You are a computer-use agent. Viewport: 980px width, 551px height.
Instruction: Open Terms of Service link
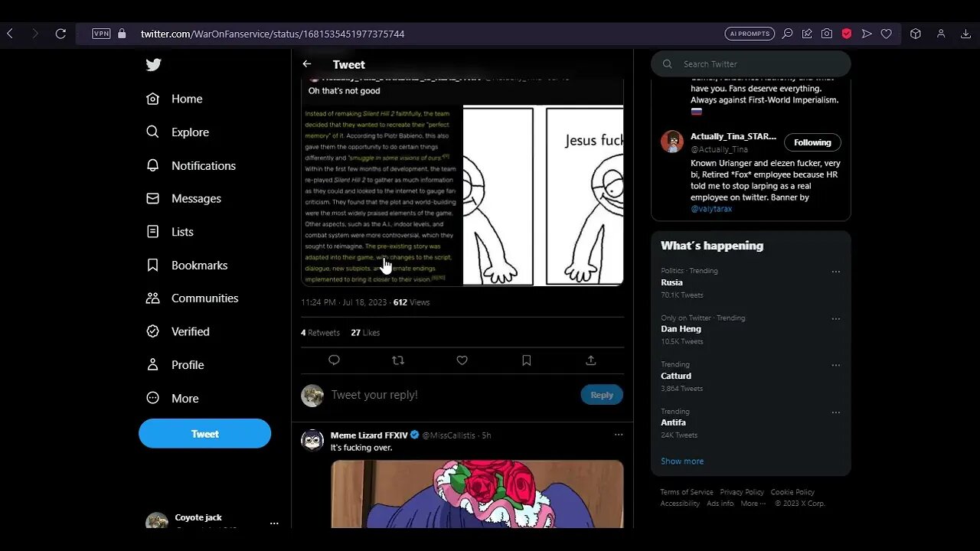(687, 492)
